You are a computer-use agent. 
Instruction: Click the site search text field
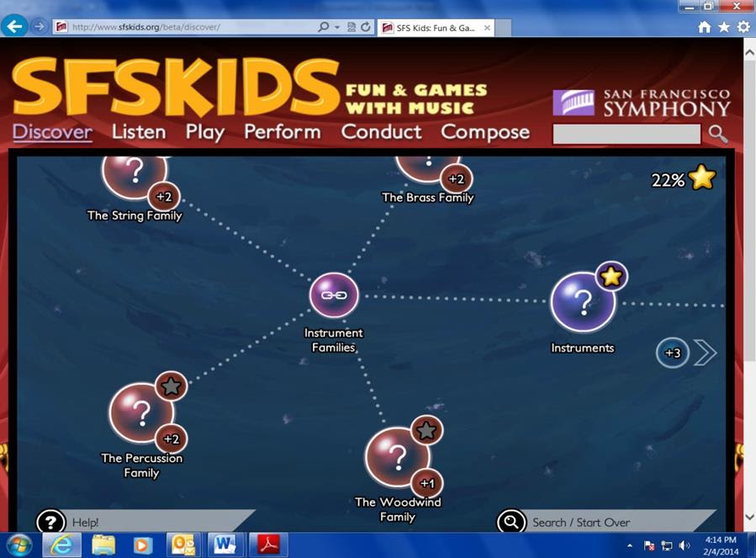point(626,134)
